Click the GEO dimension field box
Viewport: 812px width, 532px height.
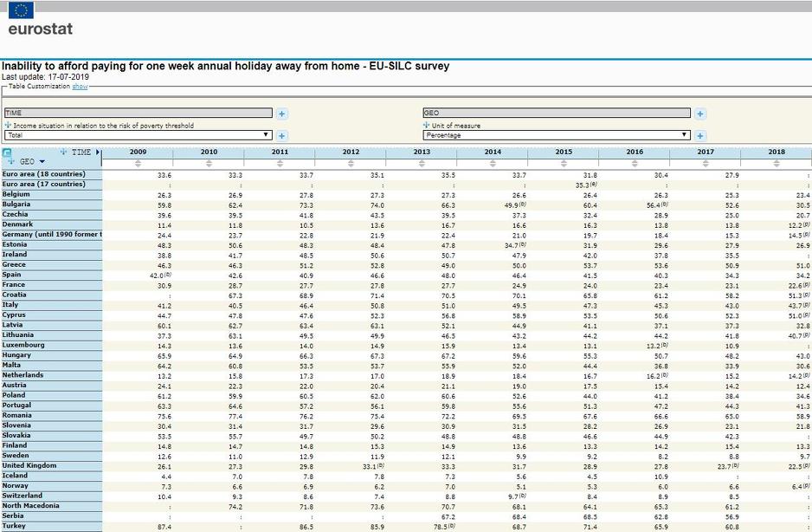coord(557,113)
